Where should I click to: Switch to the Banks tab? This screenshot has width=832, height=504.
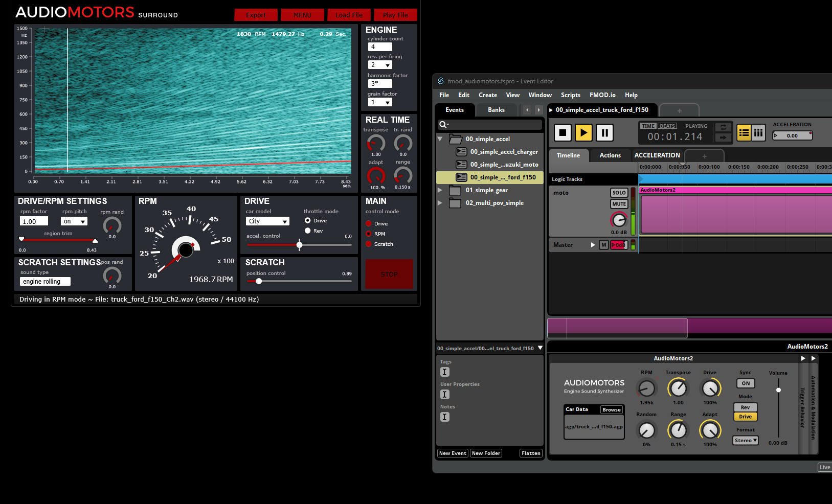(496, 110)
